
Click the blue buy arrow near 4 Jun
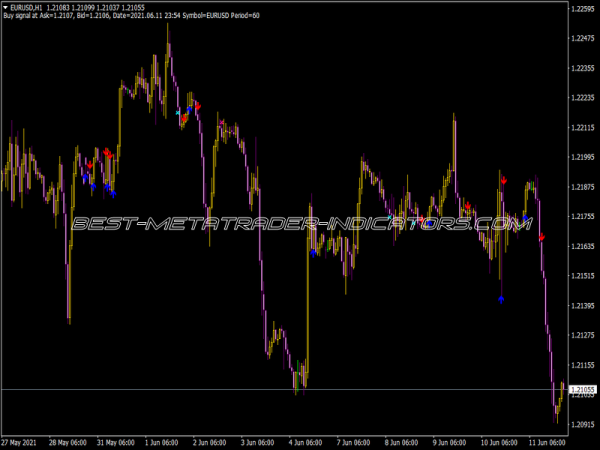(x=314, y=253)
